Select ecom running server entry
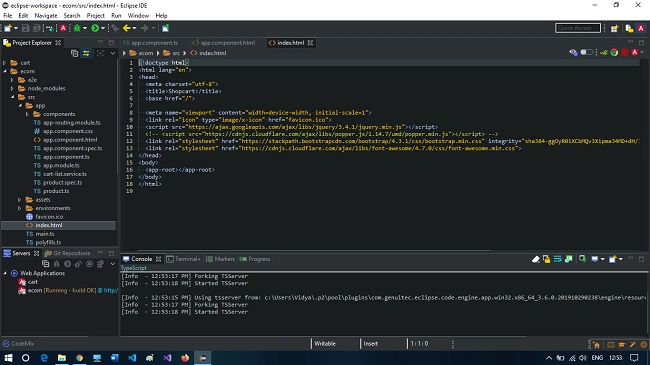This screenshot has height=365, width=650. coord(68,290)
